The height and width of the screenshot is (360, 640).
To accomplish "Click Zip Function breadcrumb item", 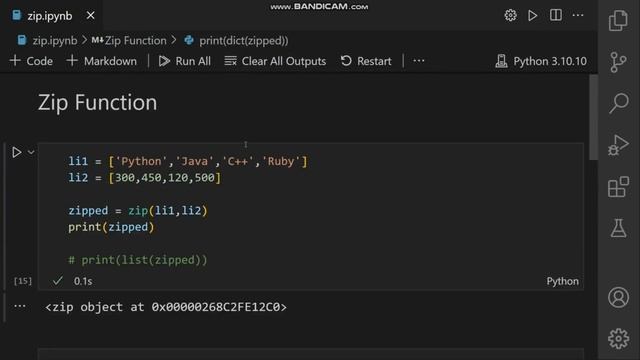I will point(129,40).
